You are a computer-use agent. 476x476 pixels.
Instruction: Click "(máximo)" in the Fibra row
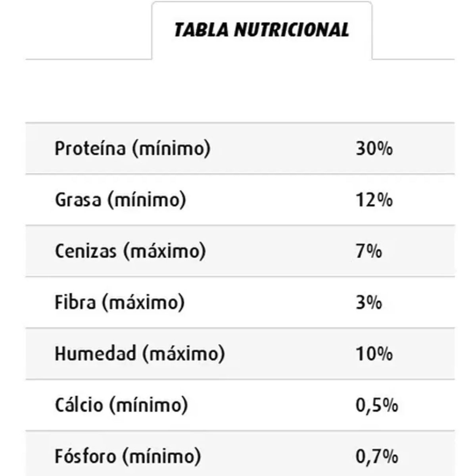(143, 302)
